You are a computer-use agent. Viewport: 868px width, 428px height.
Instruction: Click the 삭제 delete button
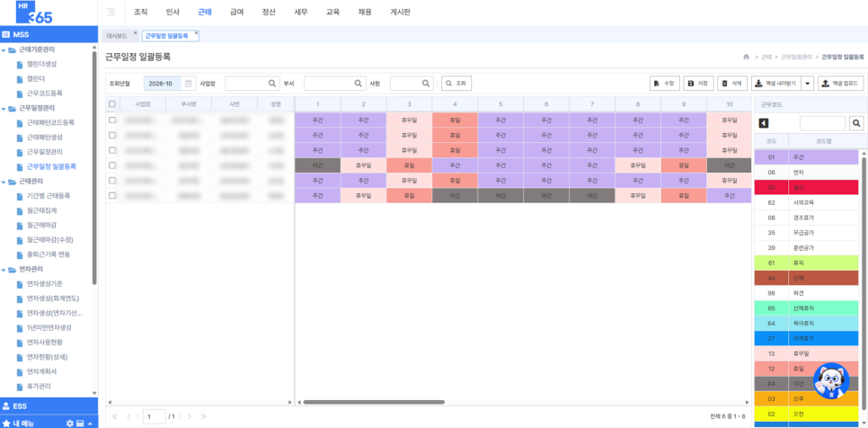tap(732, 84)
